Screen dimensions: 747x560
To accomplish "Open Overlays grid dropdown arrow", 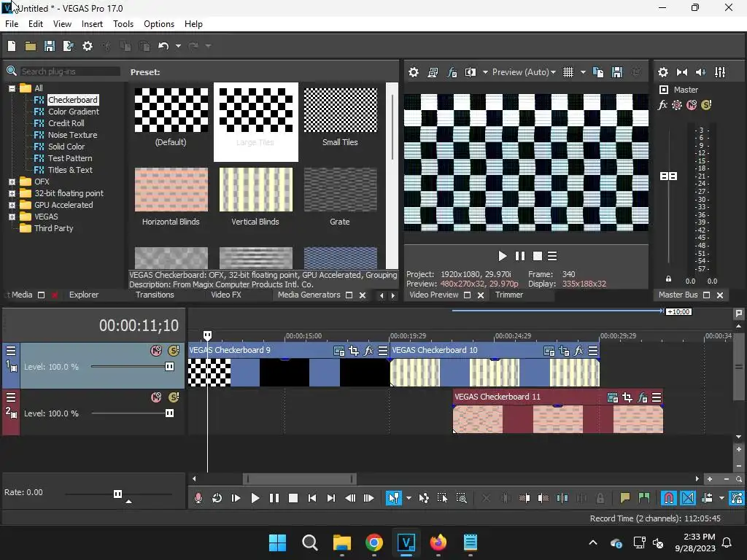I will [x=583, y=72].
